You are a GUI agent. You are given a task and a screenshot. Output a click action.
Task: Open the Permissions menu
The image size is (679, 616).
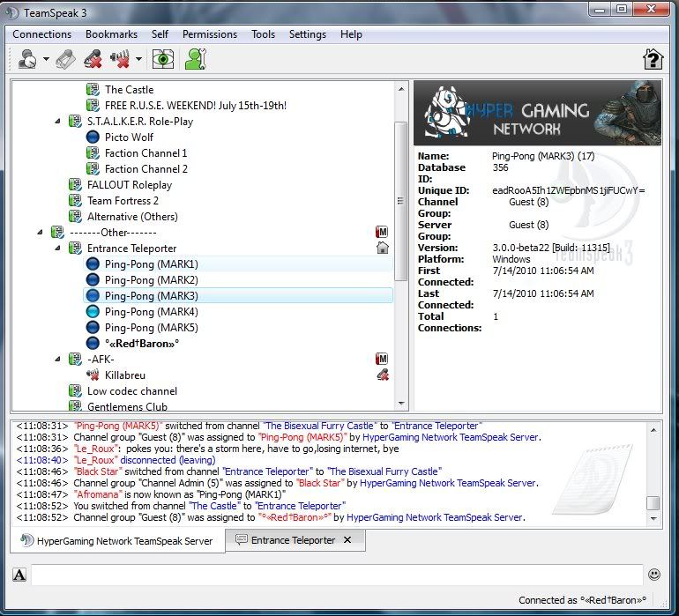[210, 34]
